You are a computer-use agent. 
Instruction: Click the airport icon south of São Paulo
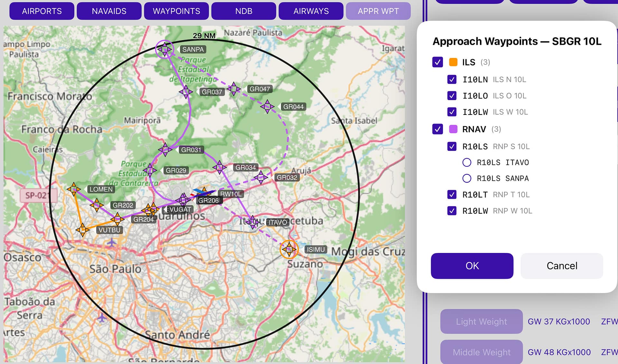pyautogui.click(x=102, y=317)
